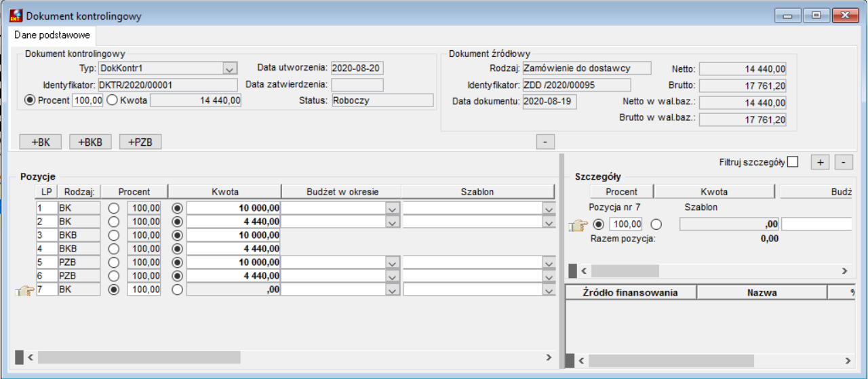Select the Procent radio in row 6
868x379 pixels.
113,275
